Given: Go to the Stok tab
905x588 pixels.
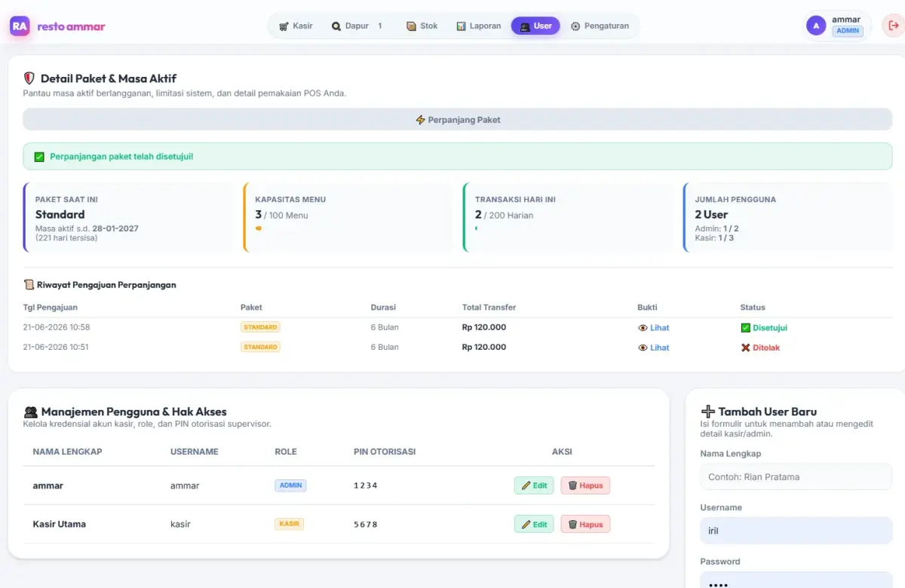Looking at the screenshot, I should point(422,26).
